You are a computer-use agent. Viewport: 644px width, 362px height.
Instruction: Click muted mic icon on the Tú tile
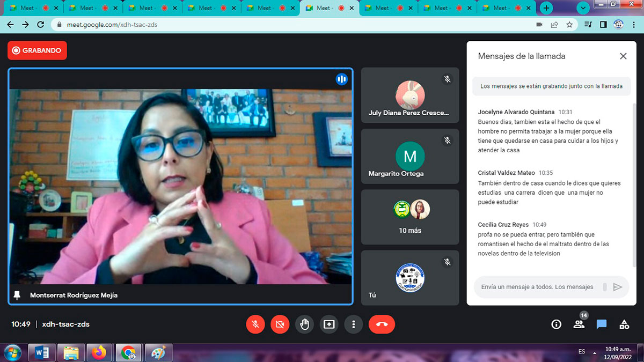tap(447, 262)
